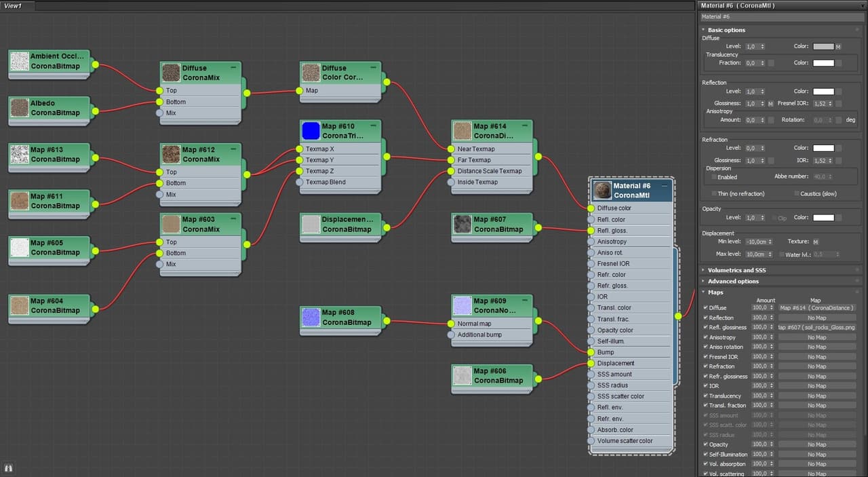
Task: Click Map #607 CoronaBitmap preview icon
Action: (x=462, y=224)
